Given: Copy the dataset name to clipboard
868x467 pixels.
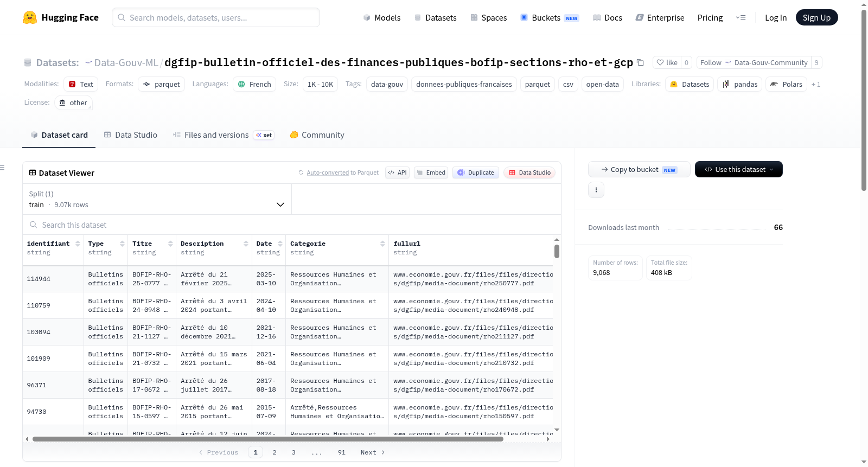Looking at the screenshot, I should [x=640, y=62].
